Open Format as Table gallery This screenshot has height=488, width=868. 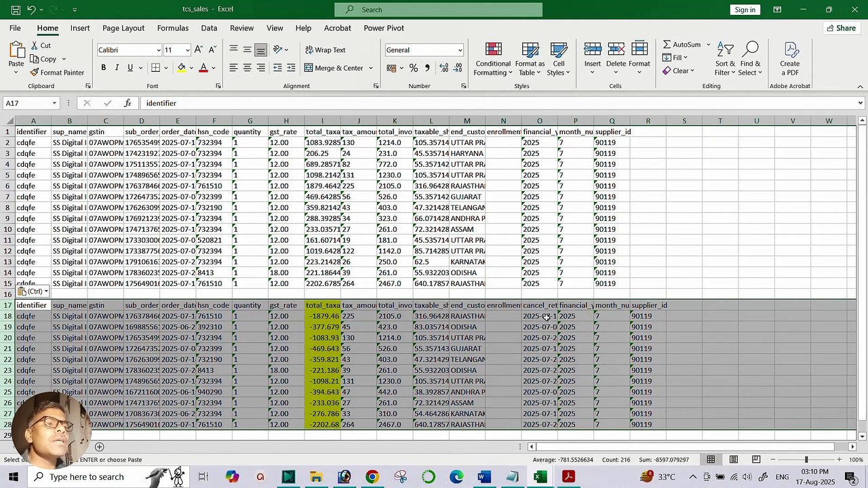(530, 59)
